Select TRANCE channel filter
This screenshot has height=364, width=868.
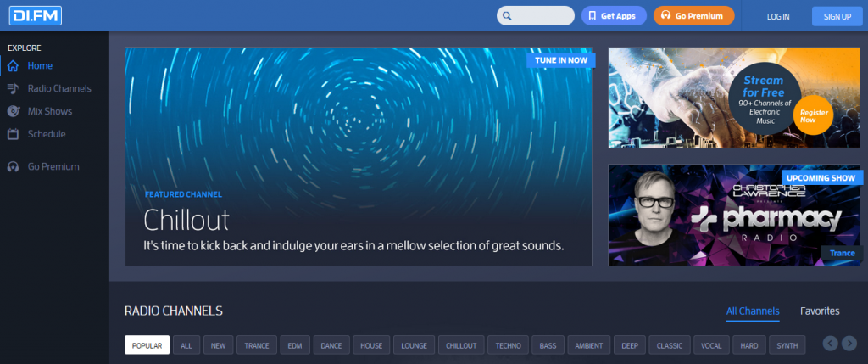(x=257, y=345)
